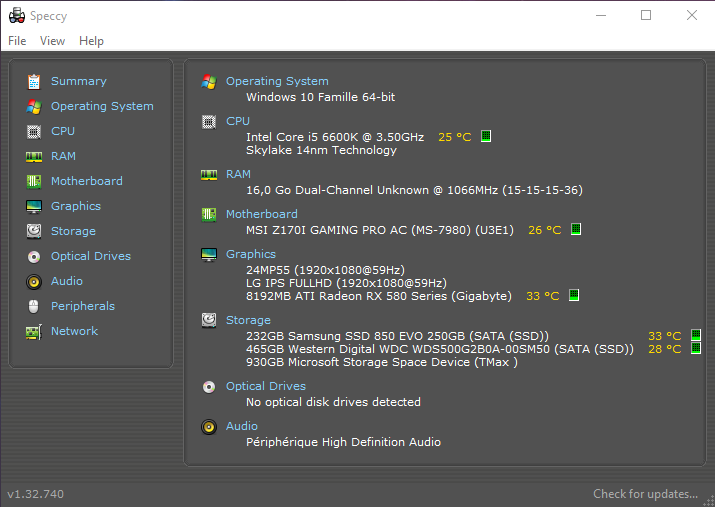Click the 930GB Microsoft Storage Space Device line
Screen dimensions: 715x507
[x=382, y=362]
